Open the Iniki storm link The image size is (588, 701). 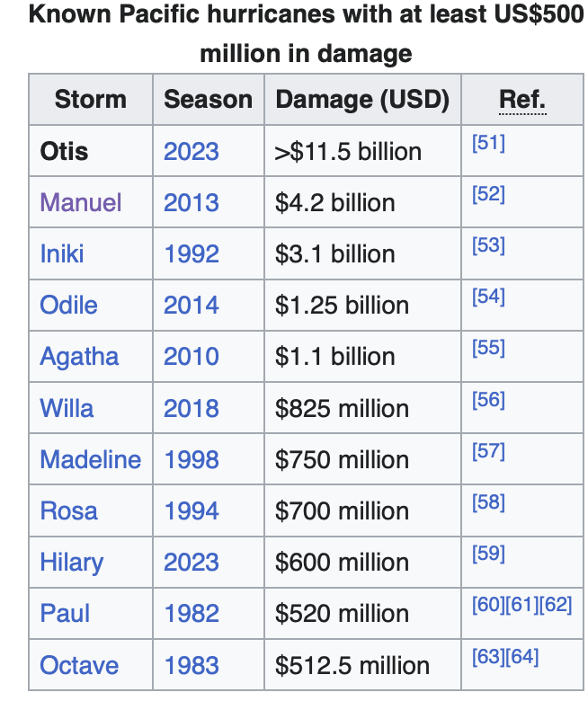pos(62,254)
